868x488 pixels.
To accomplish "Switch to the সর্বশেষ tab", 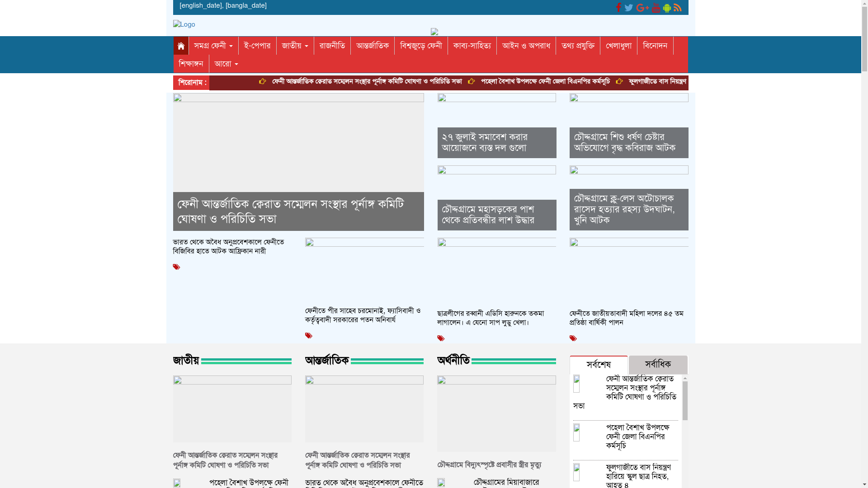I will click(x=599, y=365).
